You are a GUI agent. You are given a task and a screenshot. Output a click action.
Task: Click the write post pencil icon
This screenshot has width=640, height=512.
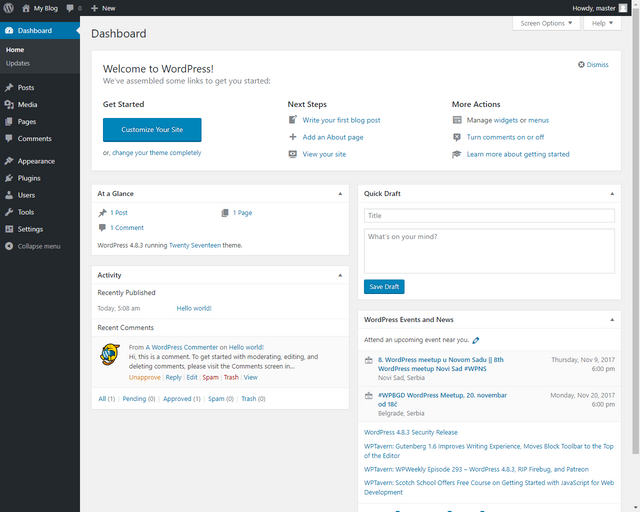[x=293, y=120]
